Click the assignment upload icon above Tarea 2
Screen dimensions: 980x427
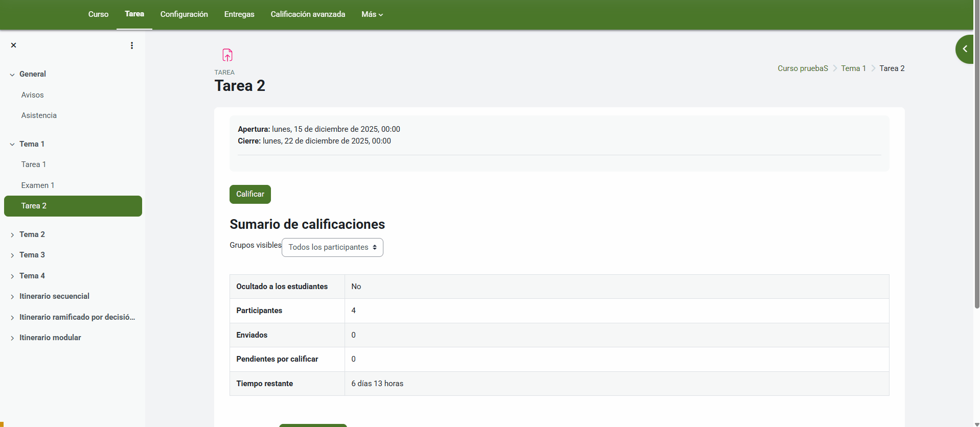227,55
